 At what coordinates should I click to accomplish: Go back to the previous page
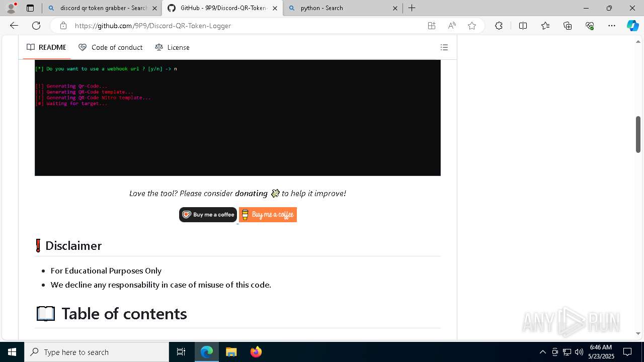click(x=14, y=26)
